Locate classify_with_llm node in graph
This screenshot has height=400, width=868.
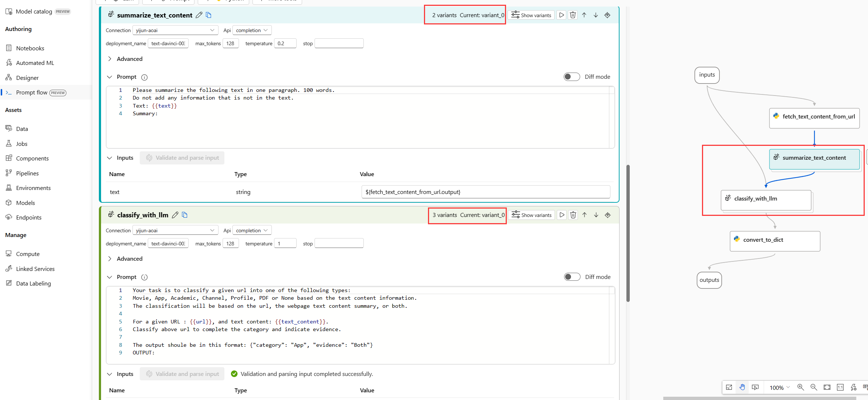point(607,215)
